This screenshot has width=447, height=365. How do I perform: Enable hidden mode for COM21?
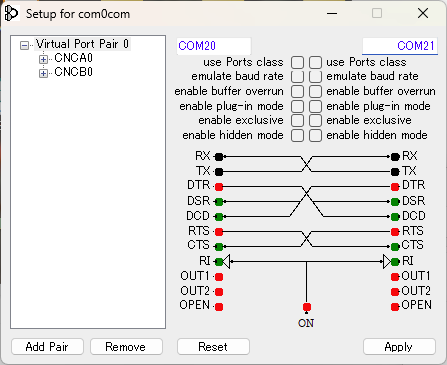pyautogui.click(x=315, y=136)
